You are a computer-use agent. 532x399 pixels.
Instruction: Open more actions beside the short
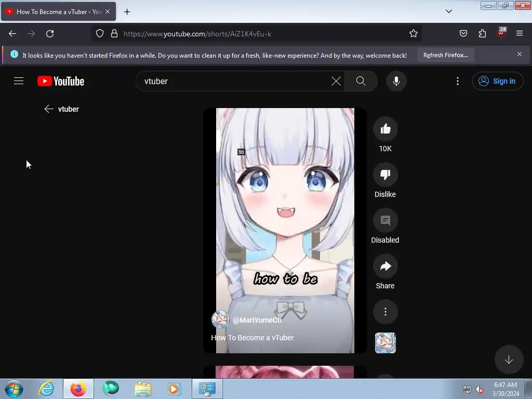click(x=385, y=312)
